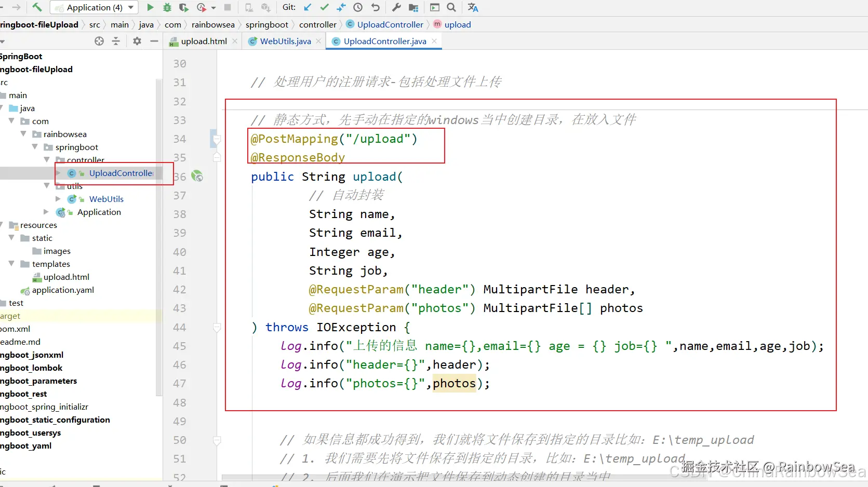The height and width of the screenshot is (487, 868).
Task: Click the translate icon in the toolbar
Action: click(473, 7)
